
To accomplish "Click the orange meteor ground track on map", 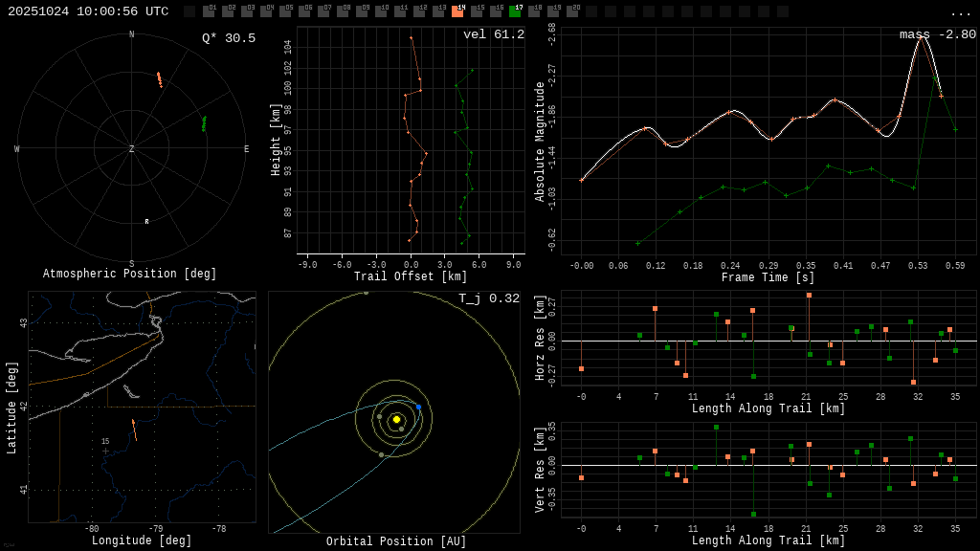I will [x=135, y=430].
